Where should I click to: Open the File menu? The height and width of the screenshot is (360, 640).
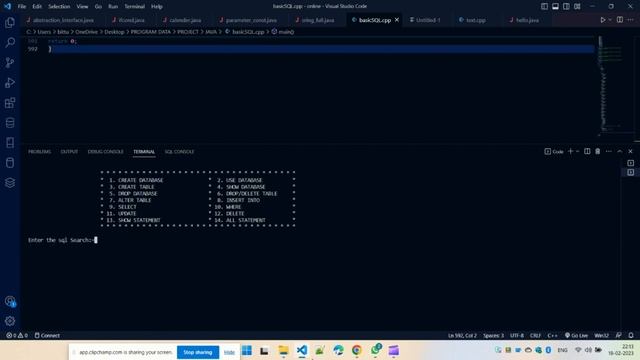22,6
